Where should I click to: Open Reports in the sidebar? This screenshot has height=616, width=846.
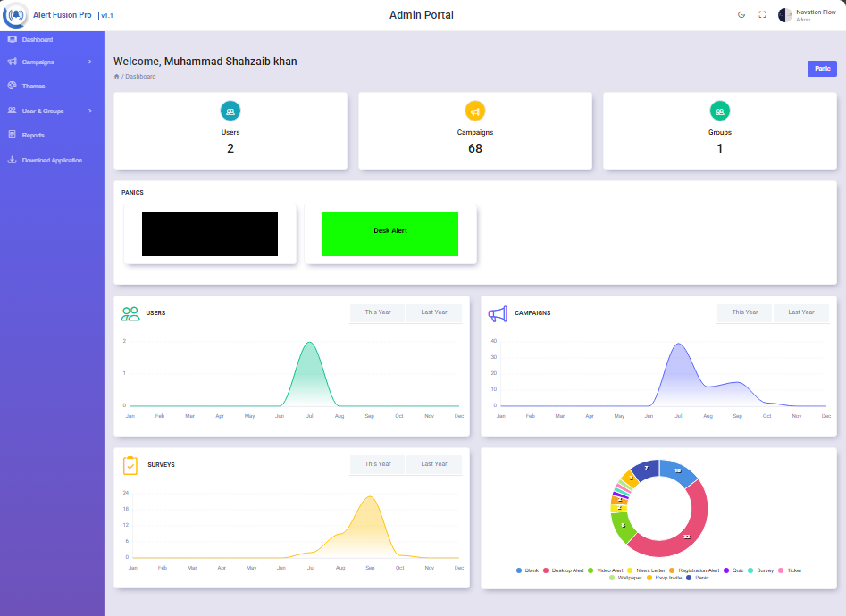tap(33, 136)
